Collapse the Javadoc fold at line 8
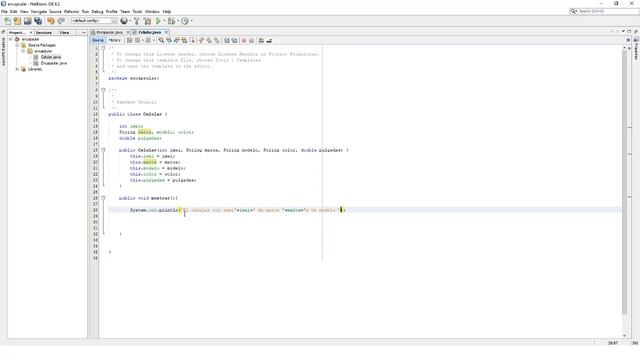The width and height of the screenshot is (640, 360). [103, 90]
